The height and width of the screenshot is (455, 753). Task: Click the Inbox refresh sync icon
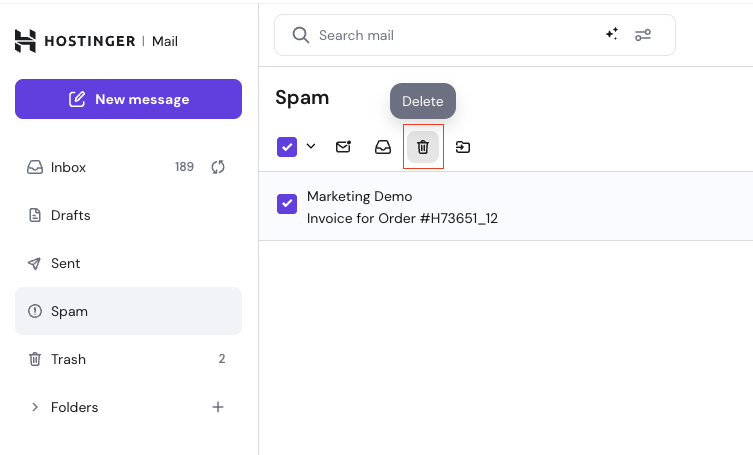[x=218, y=167]
